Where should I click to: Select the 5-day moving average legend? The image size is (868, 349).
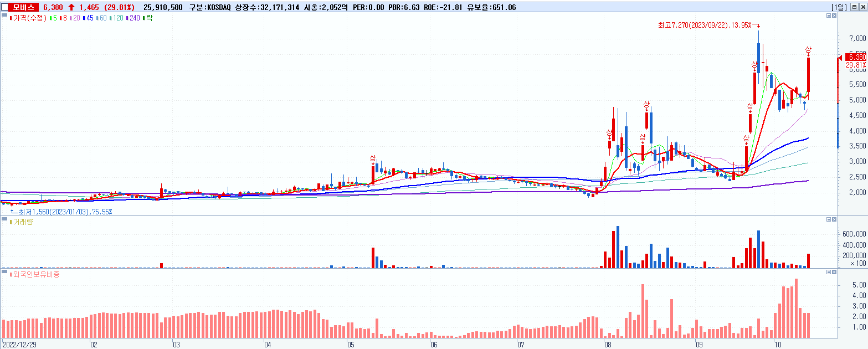pos(53,18)
